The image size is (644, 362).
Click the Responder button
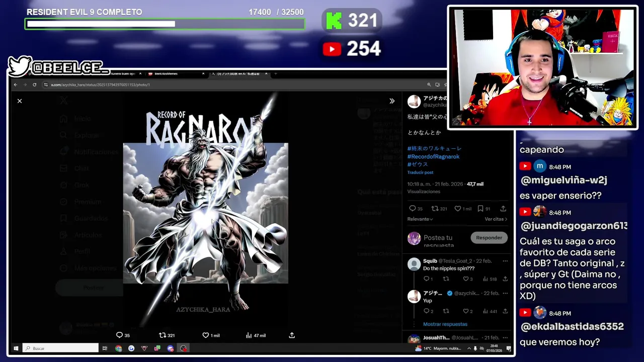[x=489, y=237]
